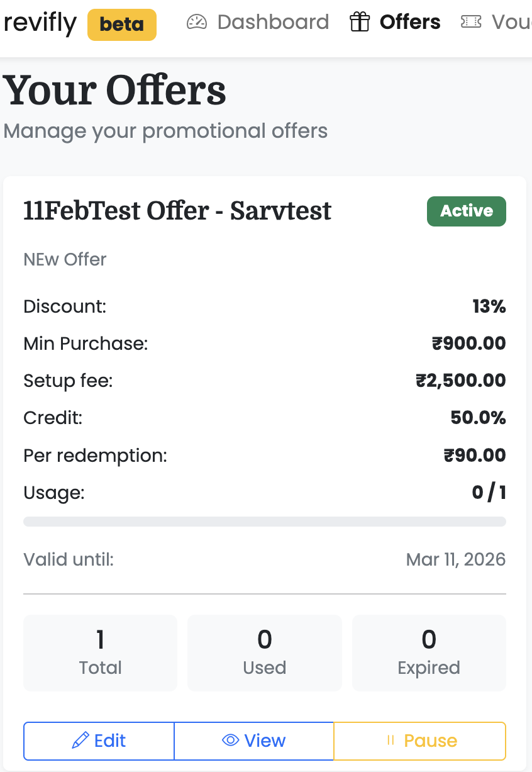532x772 pixels.
Task: Click the Total vouchers stat card
Action: point(100,652)
